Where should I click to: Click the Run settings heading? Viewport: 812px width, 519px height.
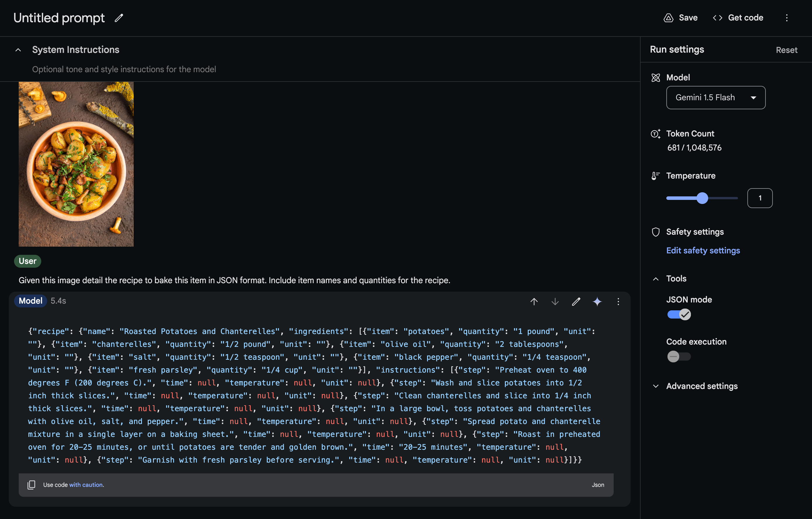click(x=677, y=50)
